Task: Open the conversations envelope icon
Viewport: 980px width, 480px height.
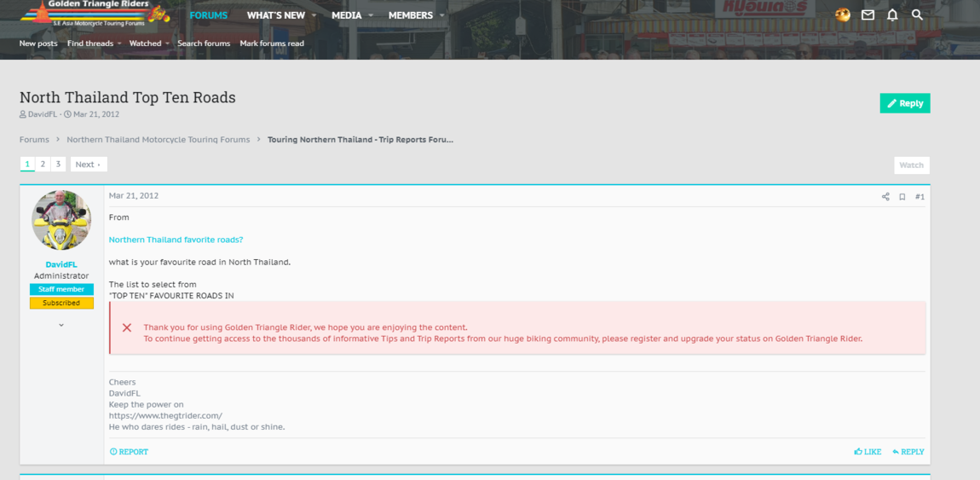Action: pos(868,15)
